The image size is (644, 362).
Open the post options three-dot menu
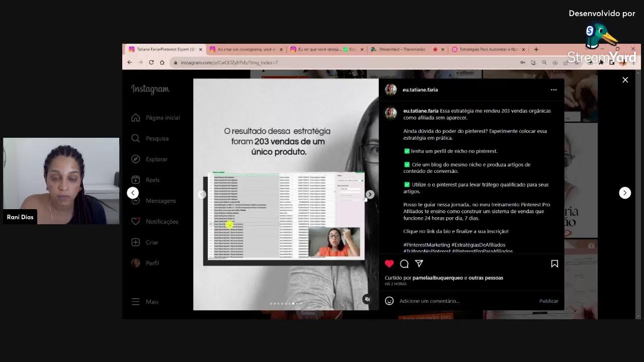[x=554, y=89]
